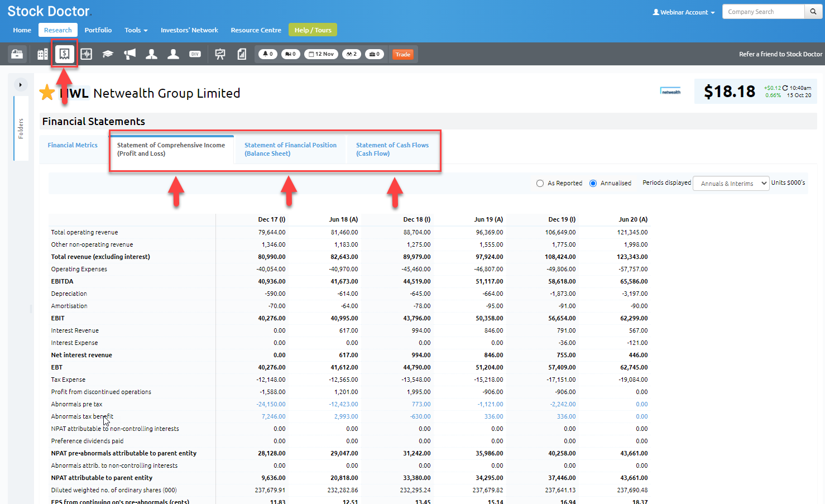The width and height of the screenshot is (825, 504).
Task: Click the Net interest revenue row label
Action: point(81,355)
